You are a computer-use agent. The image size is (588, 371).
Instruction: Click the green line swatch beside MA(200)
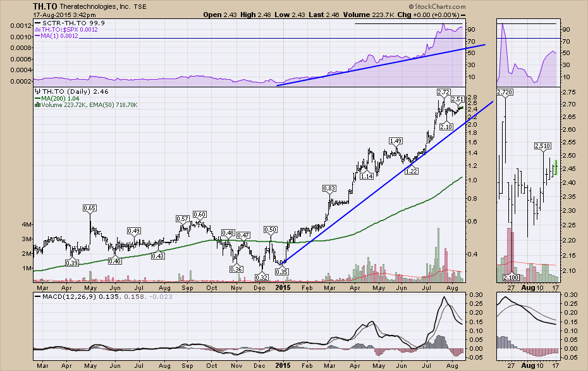point(37,98)
